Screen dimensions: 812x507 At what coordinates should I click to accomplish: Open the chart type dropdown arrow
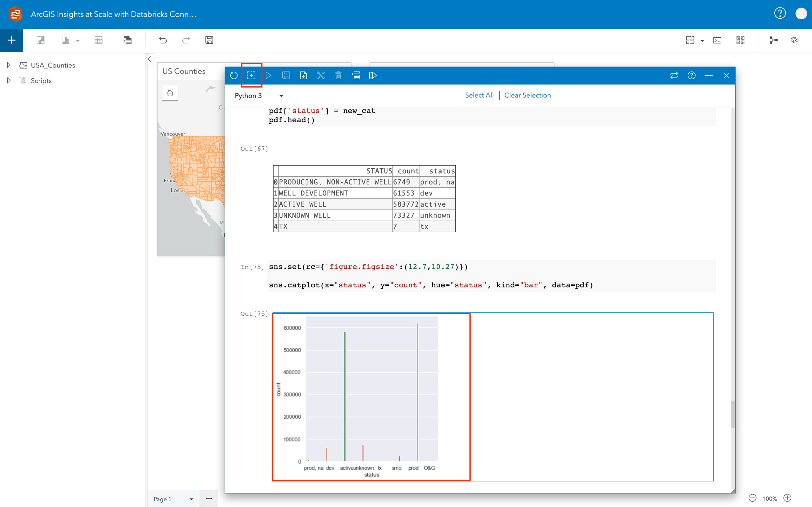pyautogui.click(x=78, y=40)
